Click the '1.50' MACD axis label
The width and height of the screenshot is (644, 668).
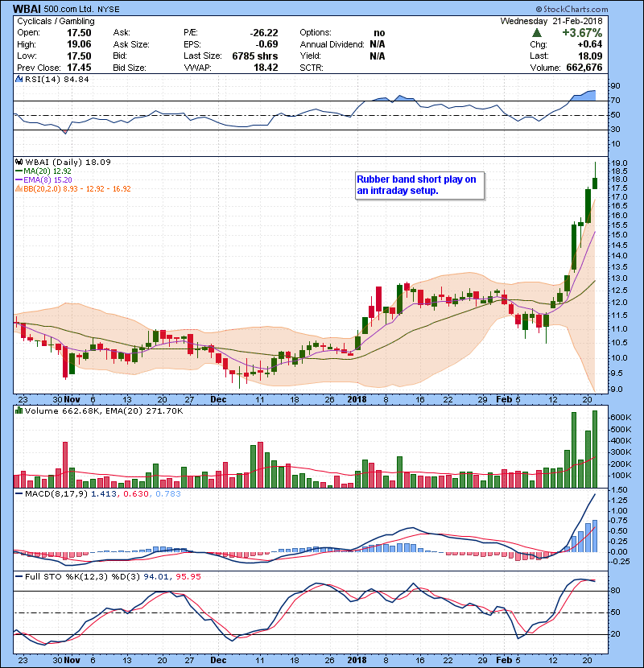tap(619, 490)
